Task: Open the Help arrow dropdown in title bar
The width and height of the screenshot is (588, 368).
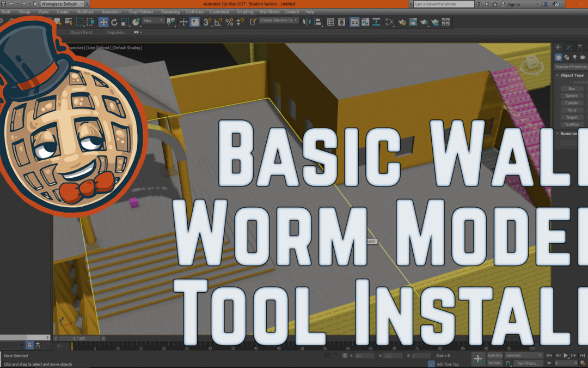Action: tap(563, 4)
